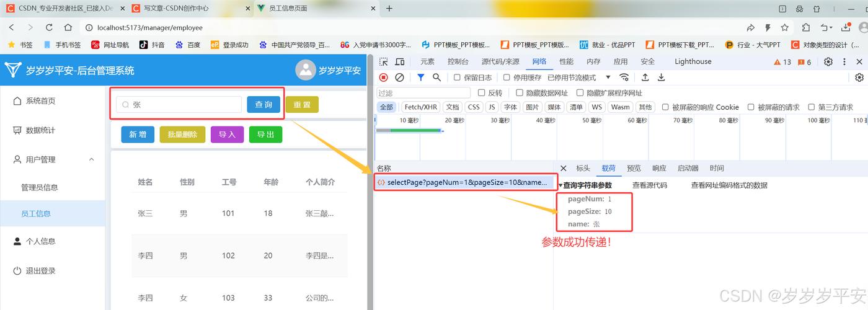868x310 pixels.
Task: Click the 批量删除 button
Action: pyautogui.click(x=182, y=135)
